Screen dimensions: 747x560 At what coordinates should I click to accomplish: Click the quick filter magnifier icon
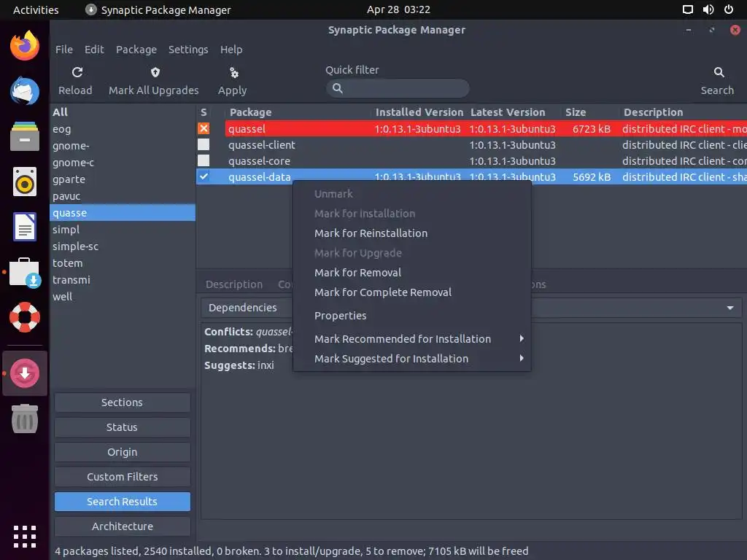coord(337,88)
